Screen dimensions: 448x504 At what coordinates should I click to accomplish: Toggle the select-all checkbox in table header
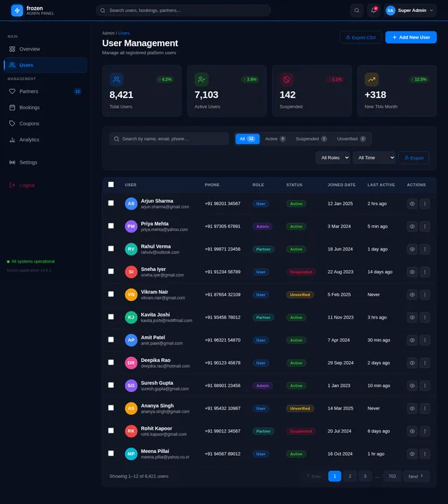111,185
